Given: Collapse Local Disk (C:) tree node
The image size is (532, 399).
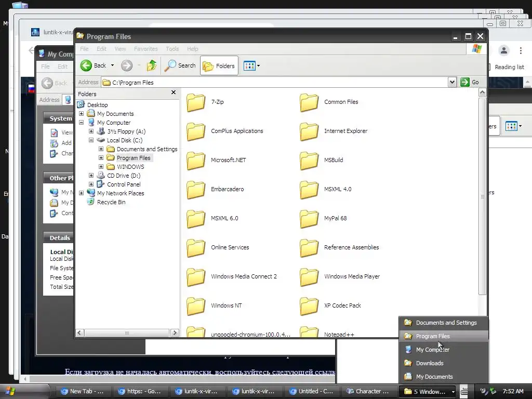Looking at the screenshot, I should click(x=91, y=140).
